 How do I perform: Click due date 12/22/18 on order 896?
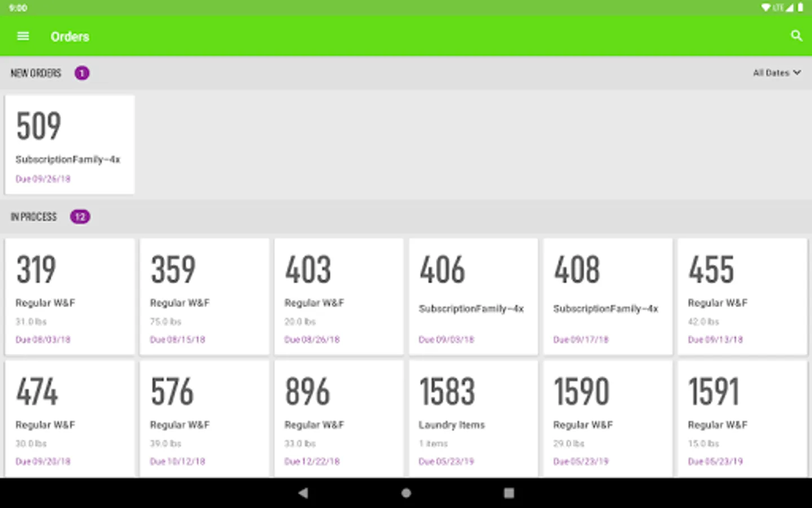312,462
